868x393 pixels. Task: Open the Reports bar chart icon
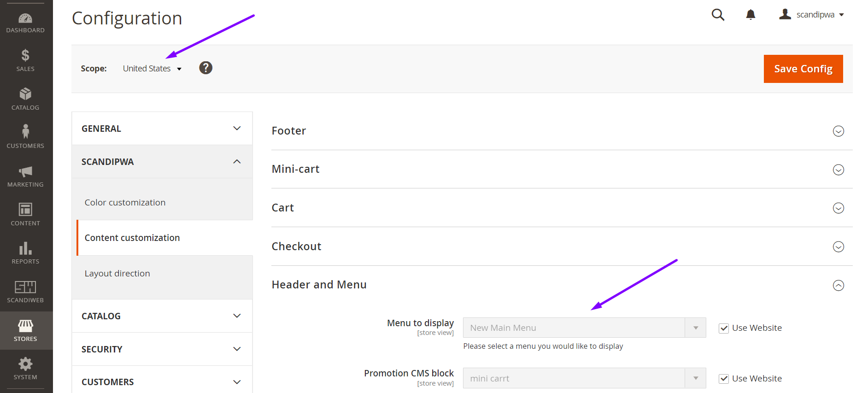[25, 248]
